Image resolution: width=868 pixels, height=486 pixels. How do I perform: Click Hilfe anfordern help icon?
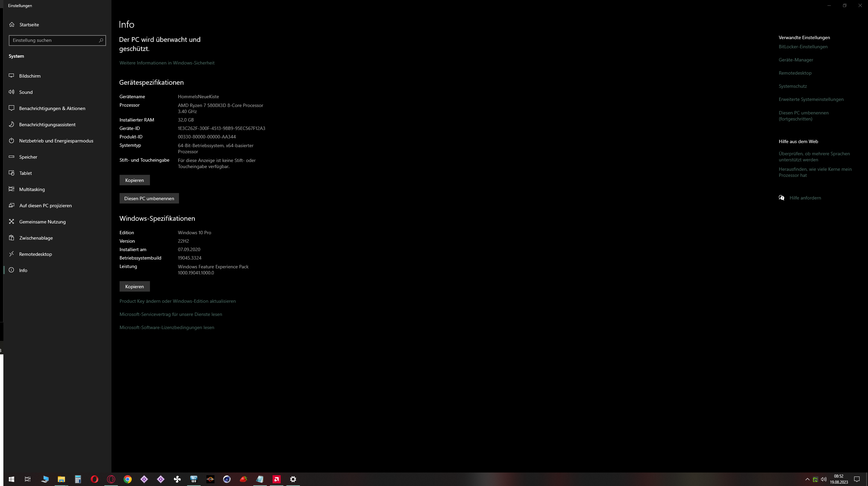click(782, 198)
